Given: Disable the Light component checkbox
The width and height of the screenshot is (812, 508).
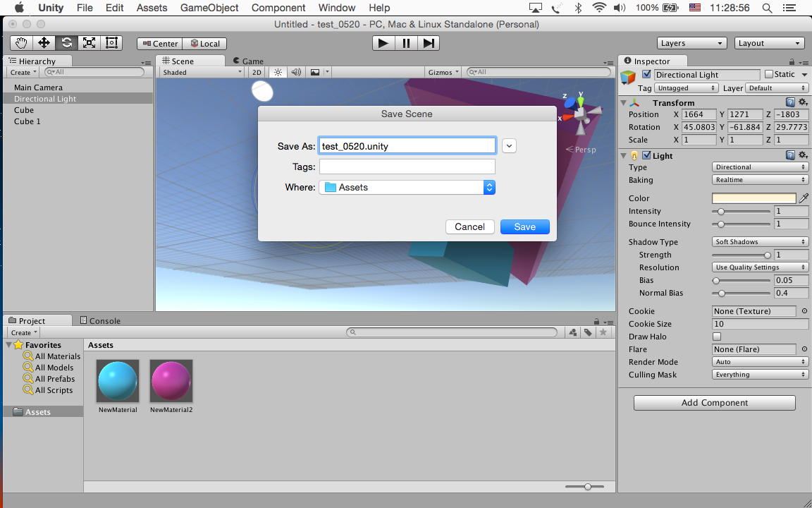Looking at the screenshot, I should (x=646, y=156).
